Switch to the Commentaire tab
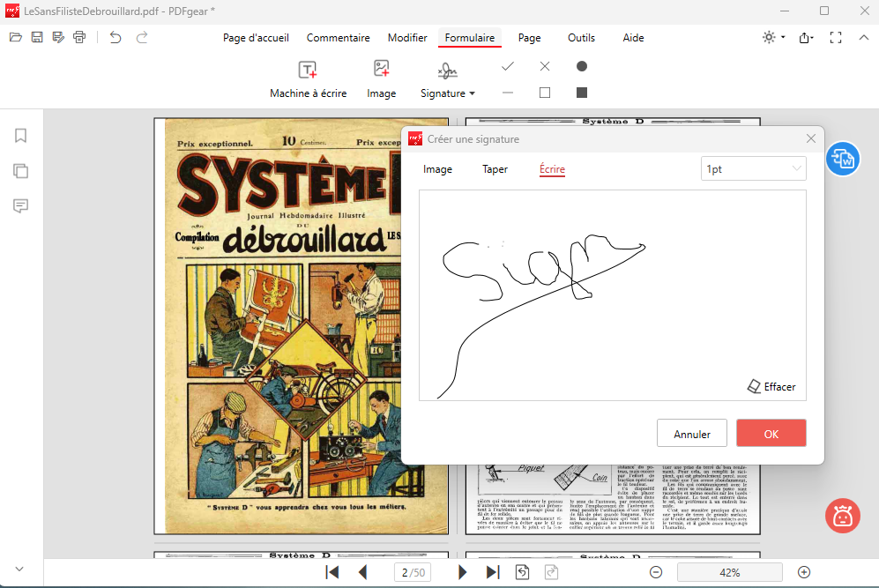 pyautogui.click(x=338, y=38)
